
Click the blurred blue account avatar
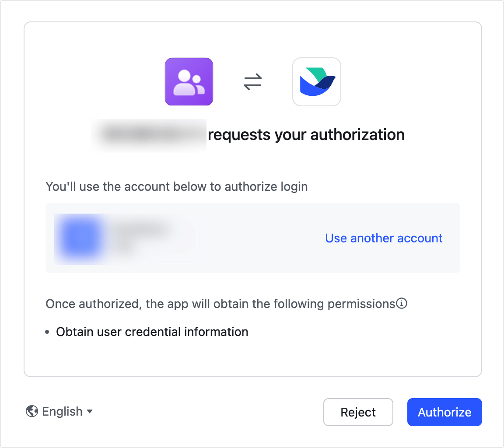coord(79,238)
